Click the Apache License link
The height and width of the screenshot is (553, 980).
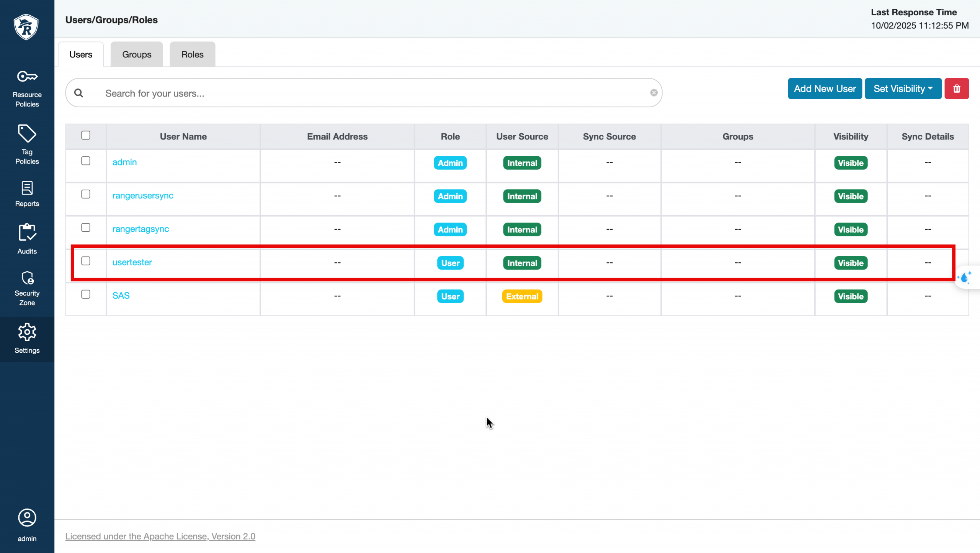pos(160,536)
